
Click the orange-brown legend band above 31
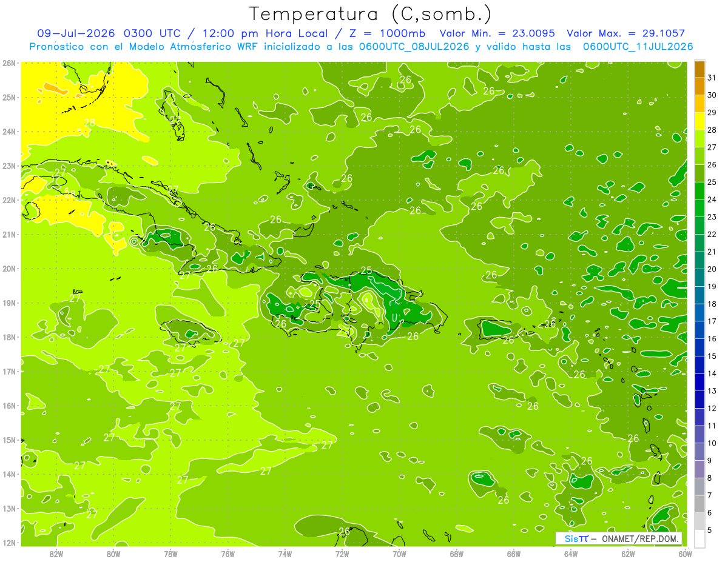point(699,70)
